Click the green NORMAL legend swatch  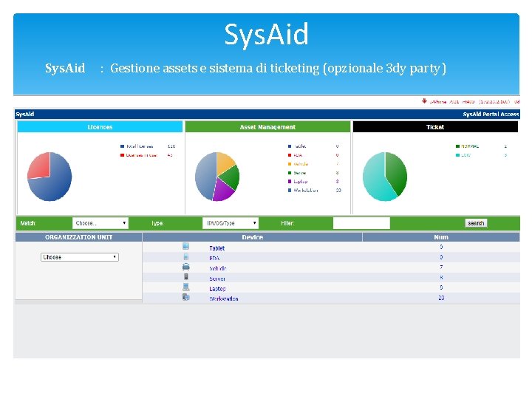click(457, 146)
